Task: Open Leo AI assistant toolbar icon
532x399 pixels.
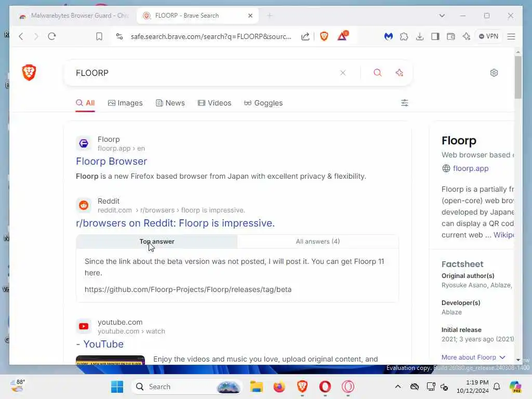Action: [x=467, y=36]
